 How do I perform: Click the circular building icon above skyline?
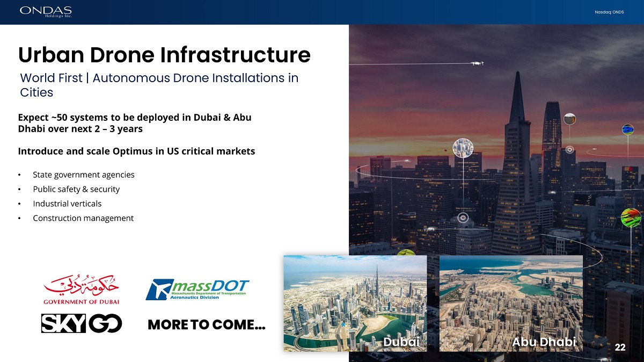462,147
